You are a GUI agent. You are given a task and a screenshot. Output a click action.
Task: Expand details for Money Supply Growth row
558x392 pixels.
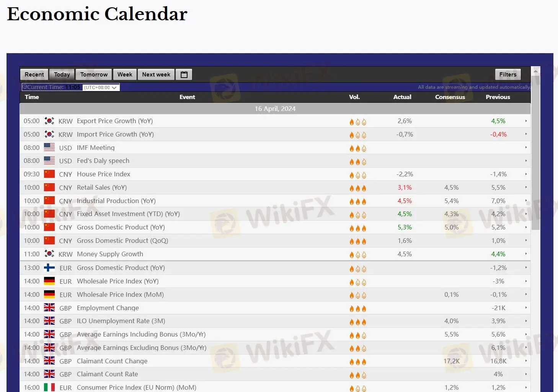point(526,254)
